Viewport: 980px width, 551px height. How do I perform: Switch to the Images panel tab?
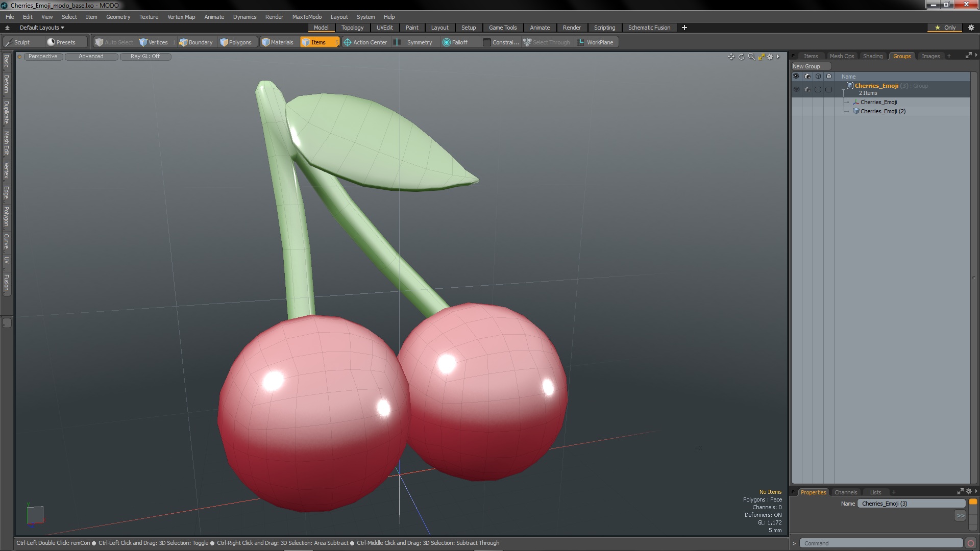pos(930,56)
